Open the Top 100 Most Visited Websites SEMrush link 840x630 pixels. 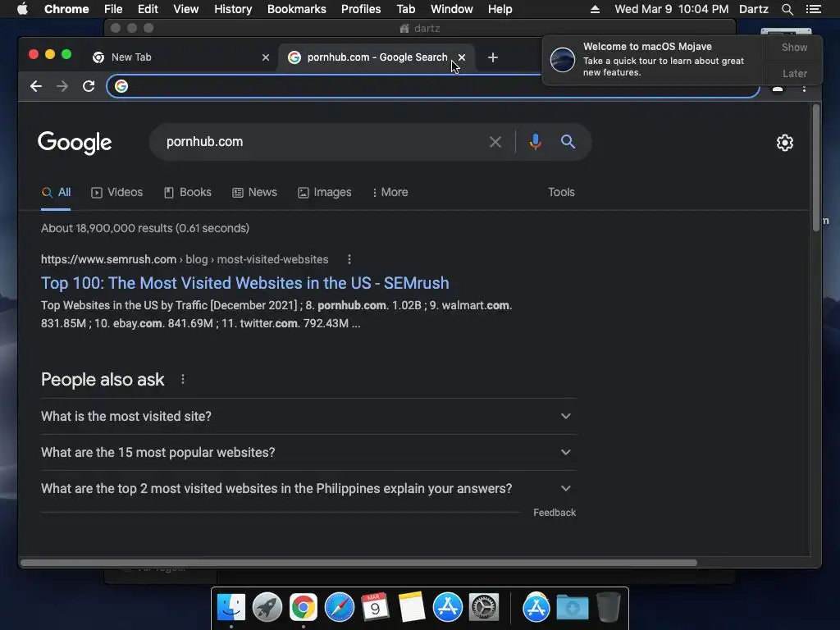[244, 283]
